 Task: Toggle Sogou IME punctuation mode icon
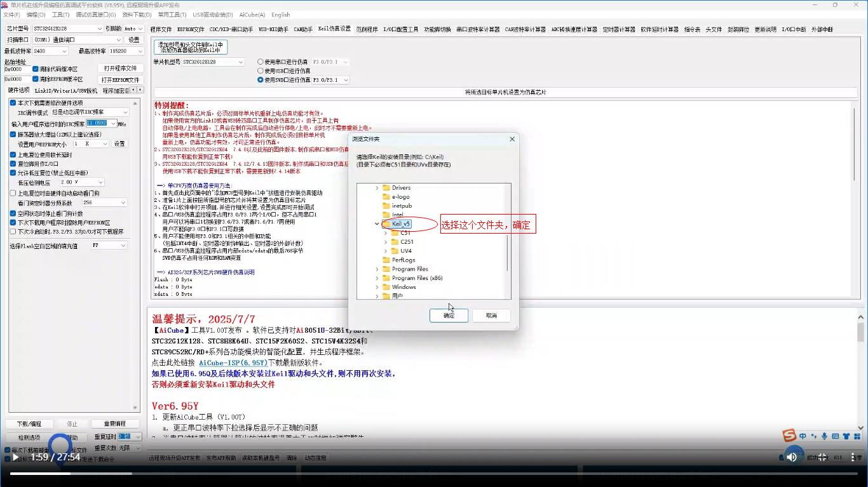point(814,436)
